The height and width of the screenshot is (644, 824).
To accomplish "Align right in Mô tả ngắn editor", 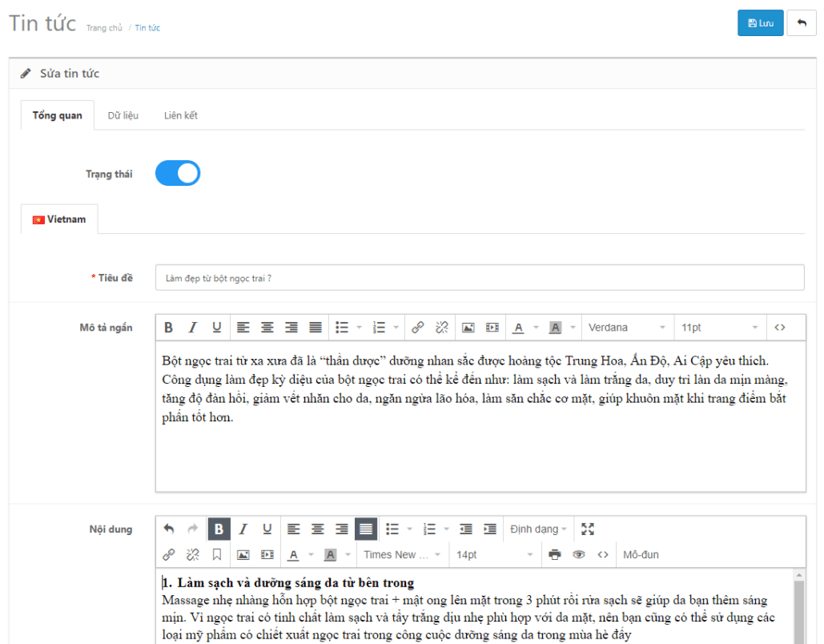I will 291,328.
